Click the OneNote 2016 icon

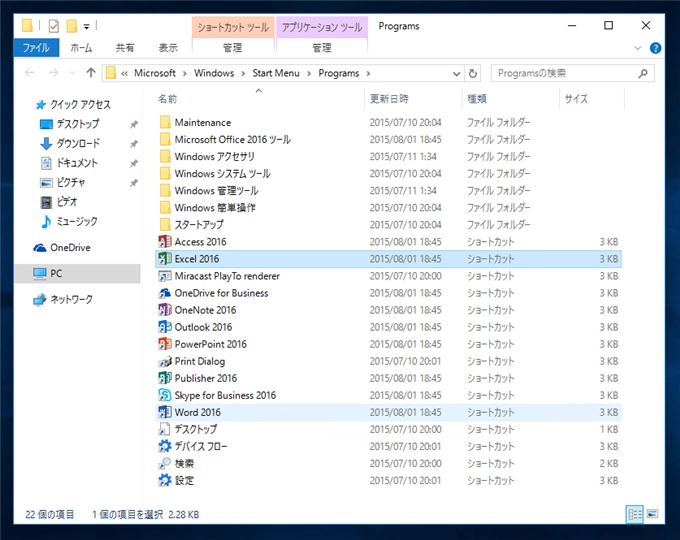165,310
